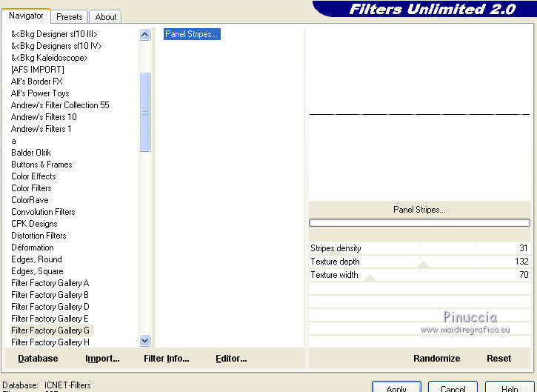Select Balder Olrik category

click(x=31, y=153)
